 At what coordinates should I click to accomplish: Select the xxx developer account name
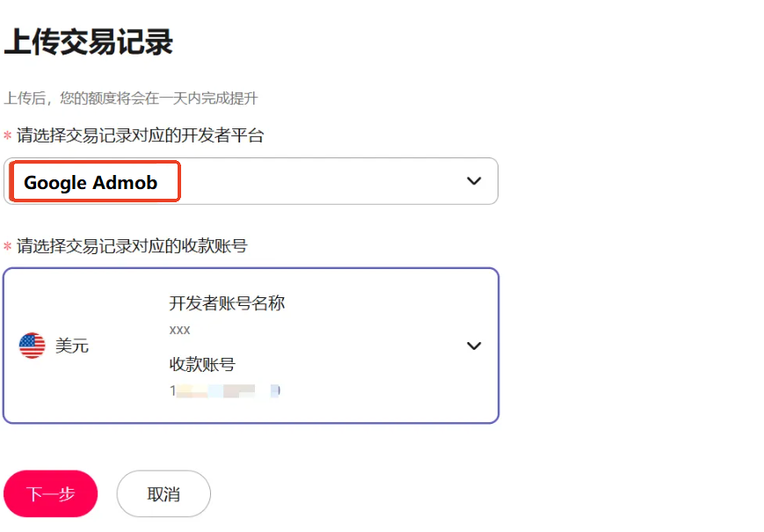click(x=179, y=330)
